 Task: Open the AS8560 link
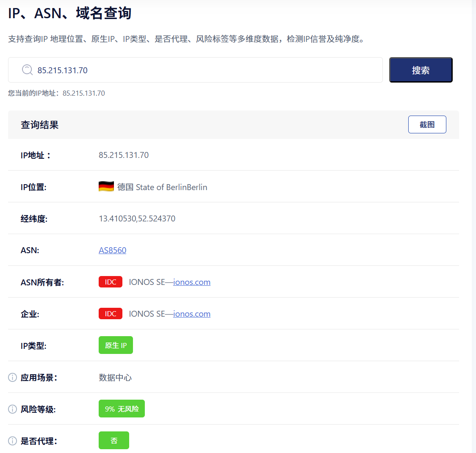pos(112,250)
